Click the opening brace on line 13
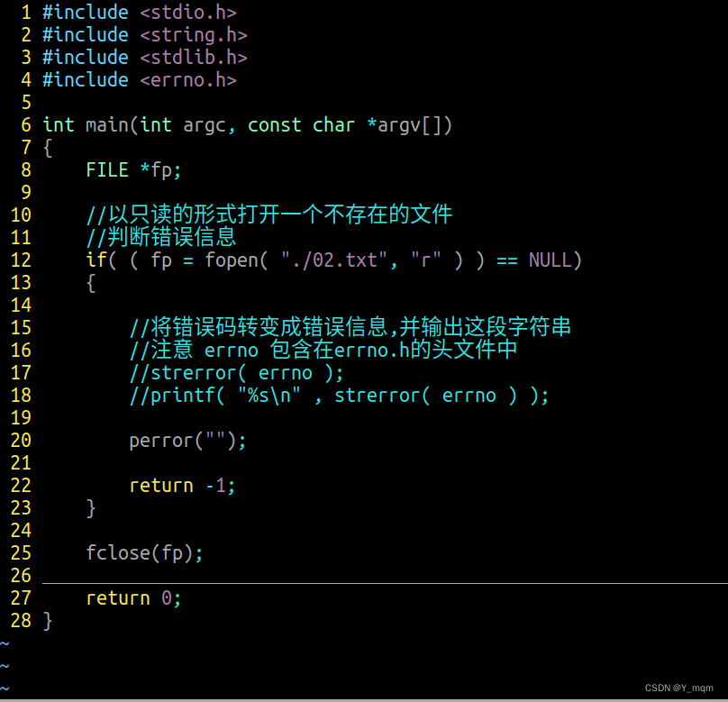Image resolution: width=728 pixels, height=702 pixels. 91,283
